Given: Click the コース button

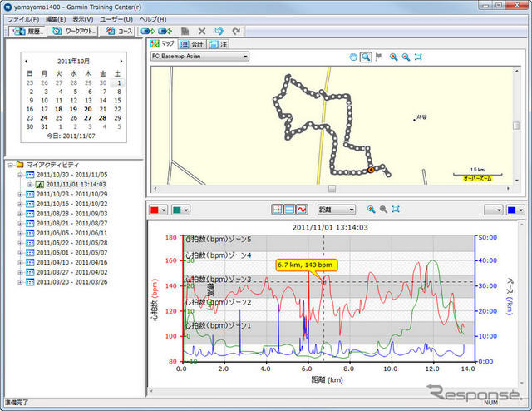Looking at the screenshot, I should (118, 31).
